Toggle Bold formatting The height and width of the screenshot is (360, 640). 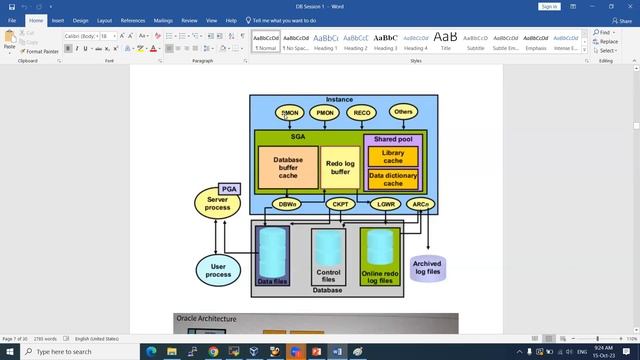point(68,49)
